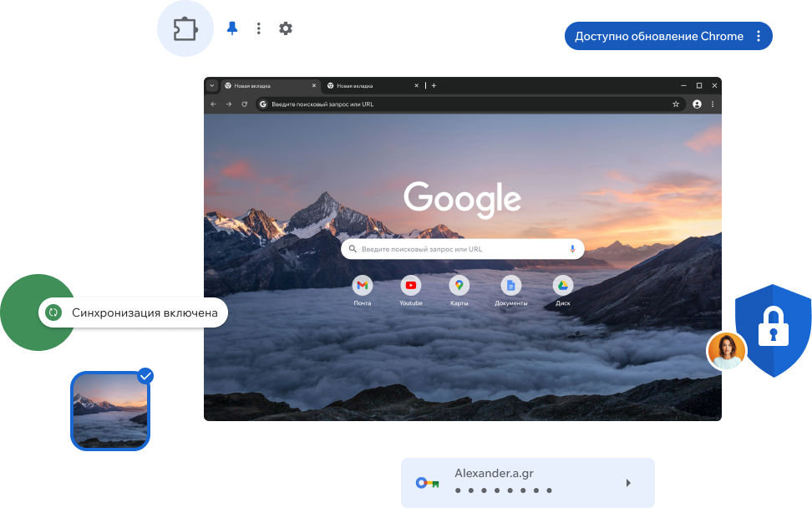Open the Gmail shortcut labeled Почта
The height and width of the screenshot is (508, 812).
tap(362, 286)
